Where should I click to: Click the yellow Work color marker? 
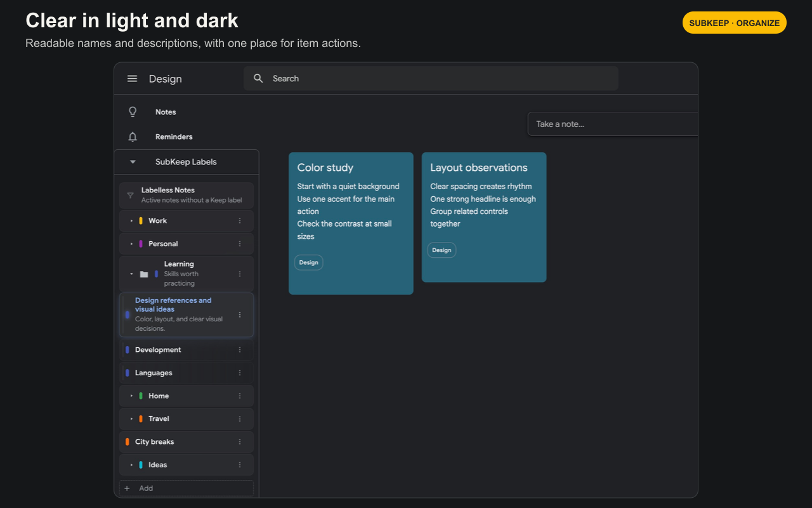pyautogui.click(x=141, y=221)
